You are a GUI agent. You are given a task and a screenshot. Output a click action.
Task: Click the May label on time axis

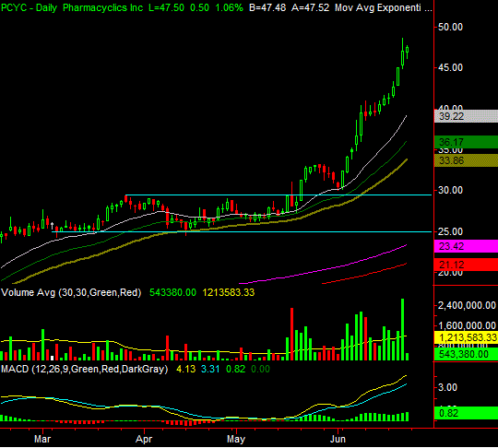tap(236, 439)
